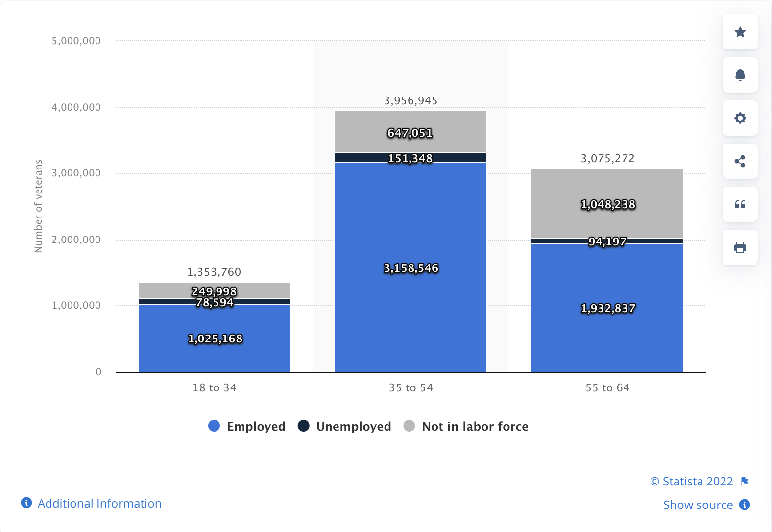Toggle the Unemployed legend series
The height and width of the screenshot is (532, 772).
click(344, 426)
